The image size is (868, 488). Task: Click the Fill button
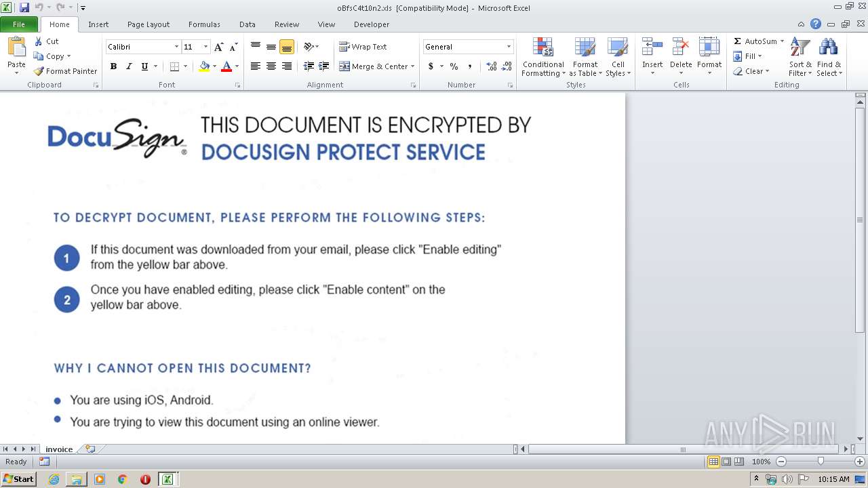tap(748, 56)
